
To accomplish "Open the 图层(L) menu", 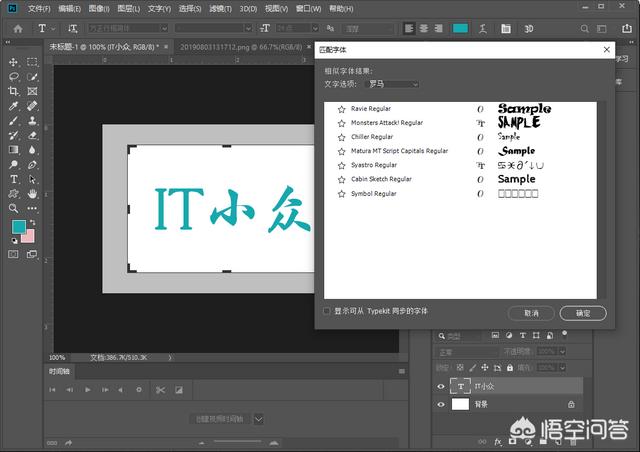I will [129, 9].
